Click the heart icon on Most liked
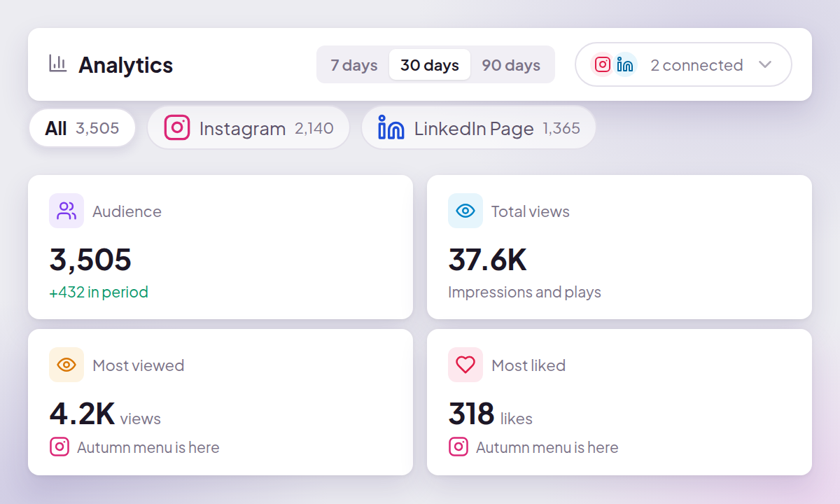This screenshot has width=840, height=504. (x=465, y=365)
